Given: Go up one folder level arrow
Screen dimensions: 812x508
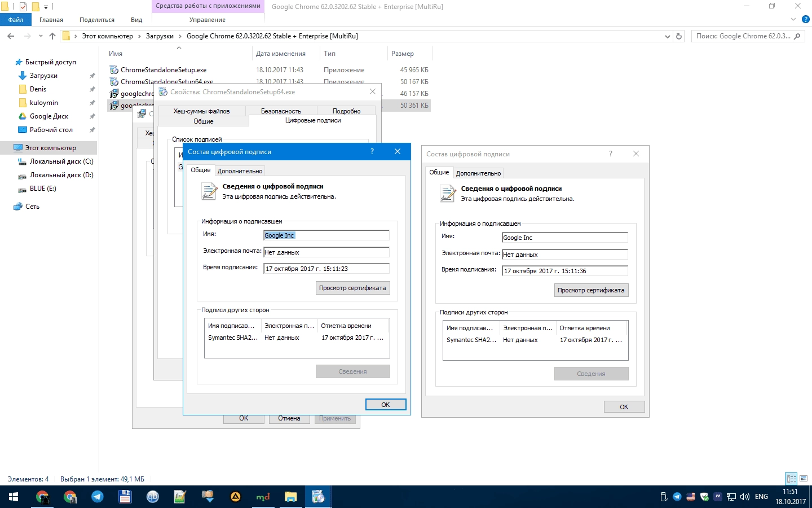Looking at the screenshot, I should tap(52, 36).
